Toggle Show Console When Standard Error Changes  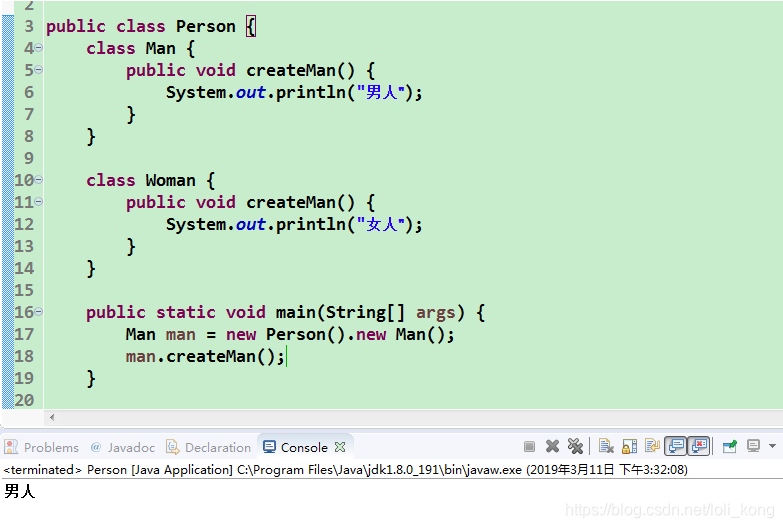click(x=699, y=446)
